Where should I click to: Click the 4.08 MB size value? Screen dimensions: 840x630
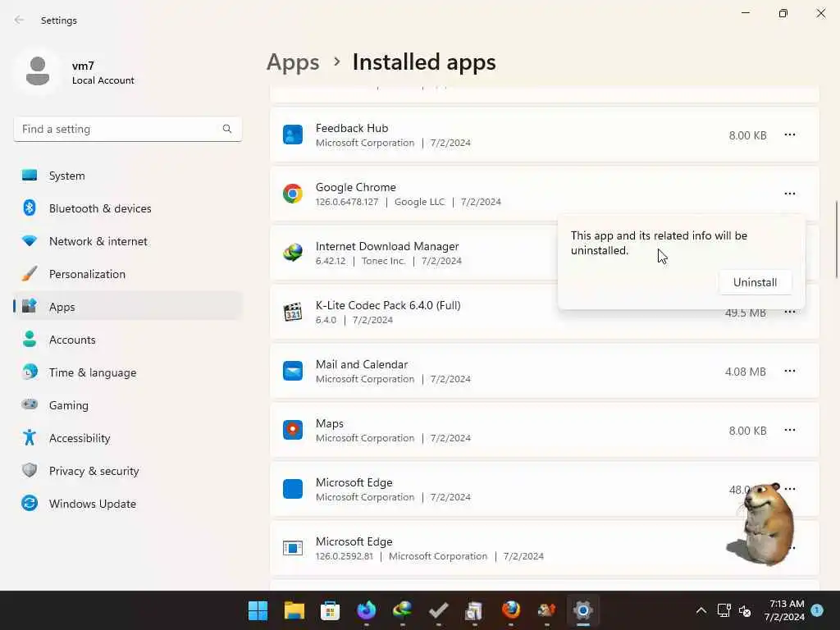pos(745,372)
